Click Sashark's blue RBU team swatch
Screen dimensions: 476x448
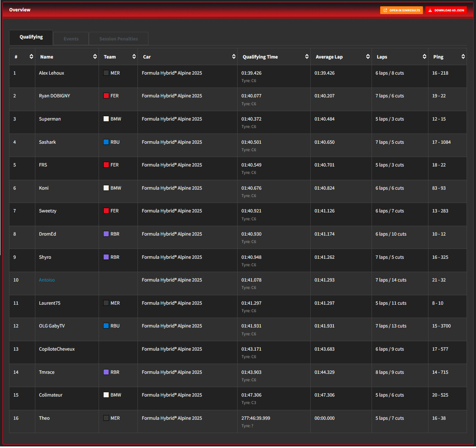106,142
